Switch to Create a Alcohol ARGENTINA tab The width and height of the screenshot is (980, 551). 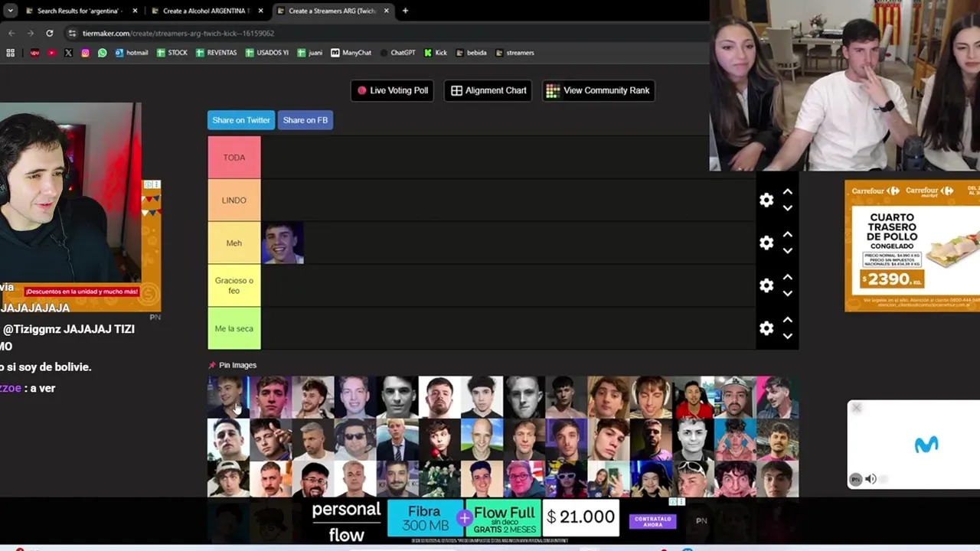(205, 11)
